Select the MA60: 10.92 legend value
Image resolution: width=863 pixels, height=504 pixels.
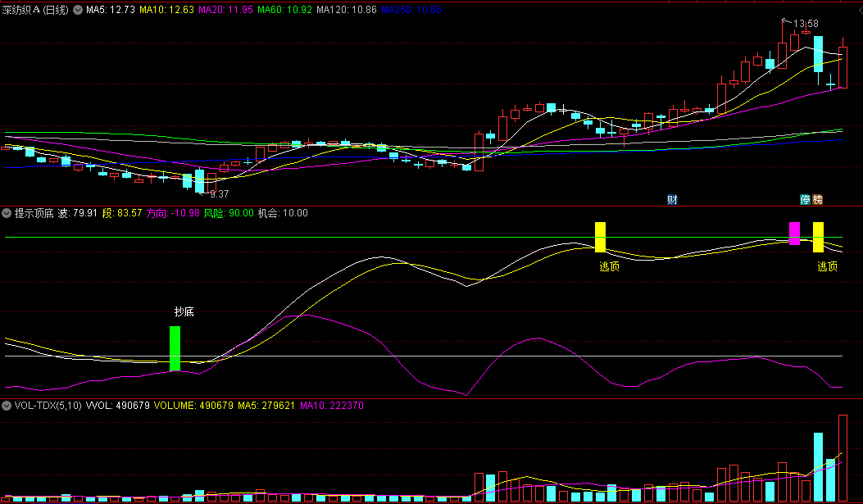coord(284,10)
